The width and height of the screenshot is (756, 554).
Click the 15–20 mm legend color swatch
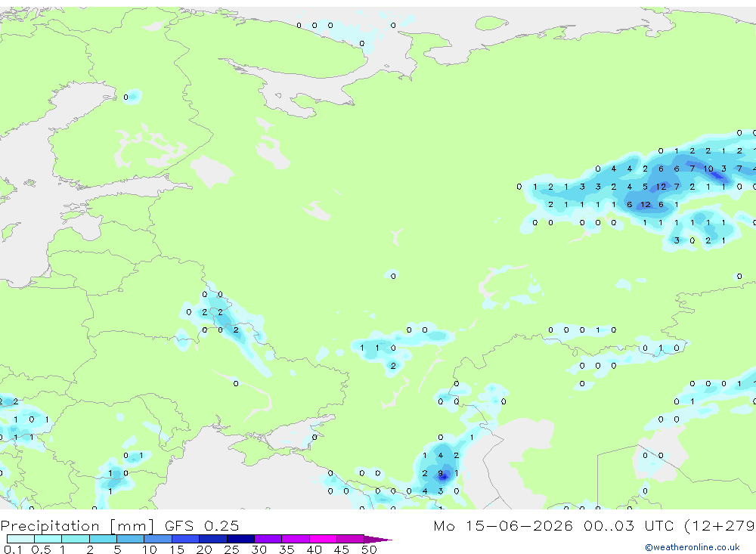[x=185, y=539]
